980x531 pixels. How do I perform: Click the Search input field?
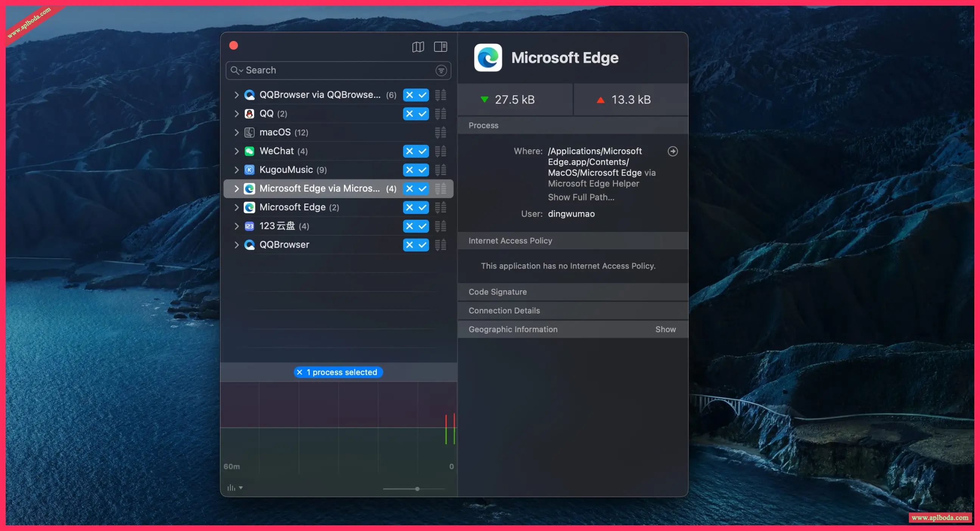click(x=338, y=70)
